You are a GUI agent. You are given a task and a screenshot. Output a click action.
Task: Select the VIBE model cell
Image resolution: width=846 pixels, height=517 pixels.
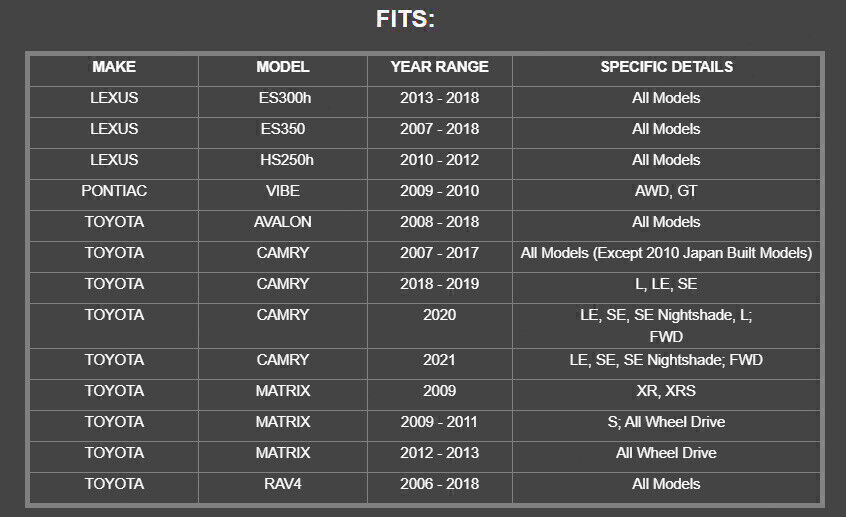tap(283, 191)
